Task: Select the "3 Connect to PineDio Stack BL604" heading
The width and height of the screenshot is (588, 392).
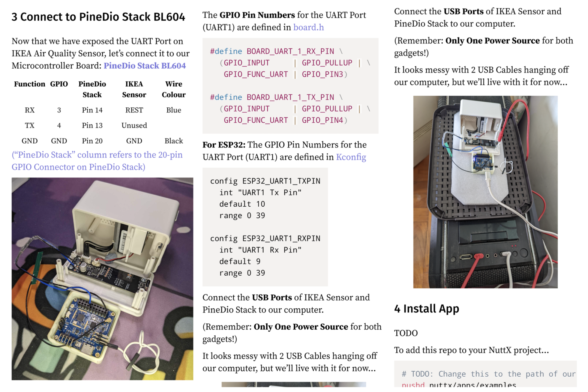Action: click(x=98, y=17)
